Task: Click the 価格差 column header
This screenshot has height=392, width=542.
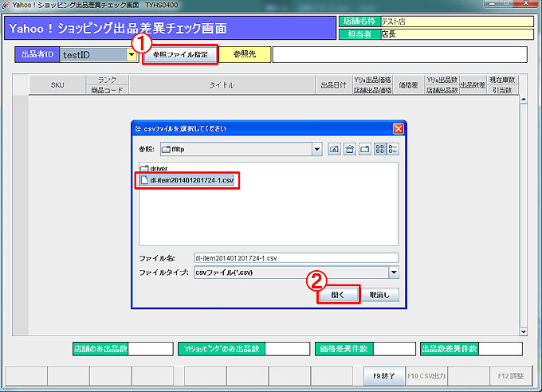Action: pos(409,85)
